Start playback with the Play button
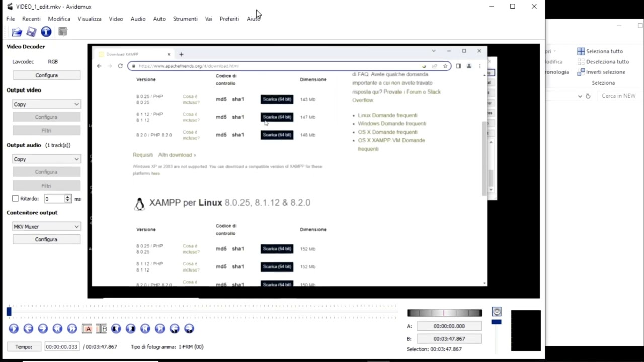This screenshot has width=644, height=362. pos(14,328)
